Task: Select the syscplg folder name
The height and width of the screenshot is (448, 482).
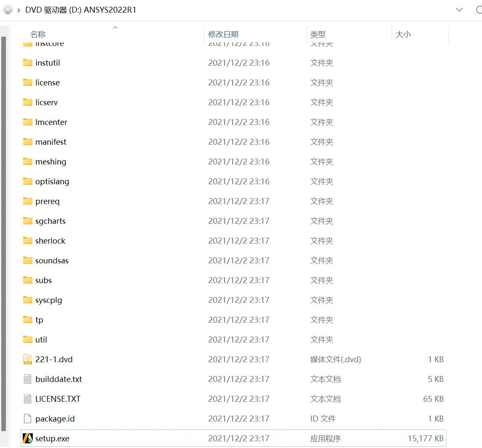Action: point(48,300)
